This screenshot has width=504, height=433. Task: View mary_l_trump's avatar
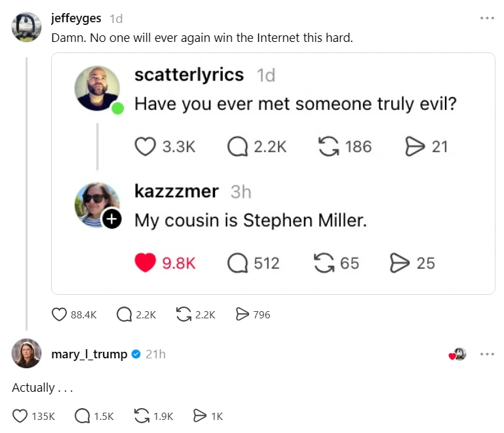tap(27, 354)
